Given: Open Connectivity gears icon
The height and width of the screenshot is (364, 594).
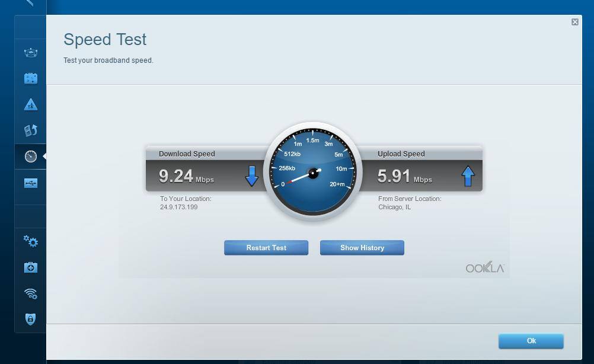Looking at the screenshot, I should (31, 241).
